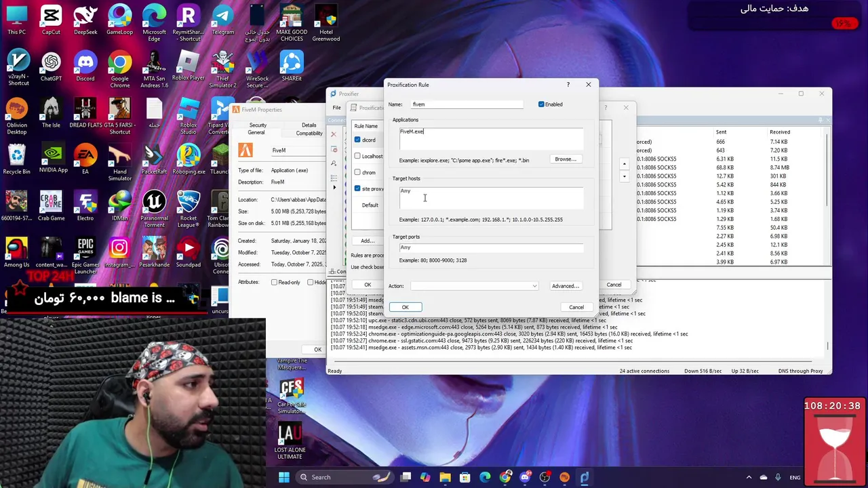
Task: Click the Windows Start button
Action: (x=283, y=477)
